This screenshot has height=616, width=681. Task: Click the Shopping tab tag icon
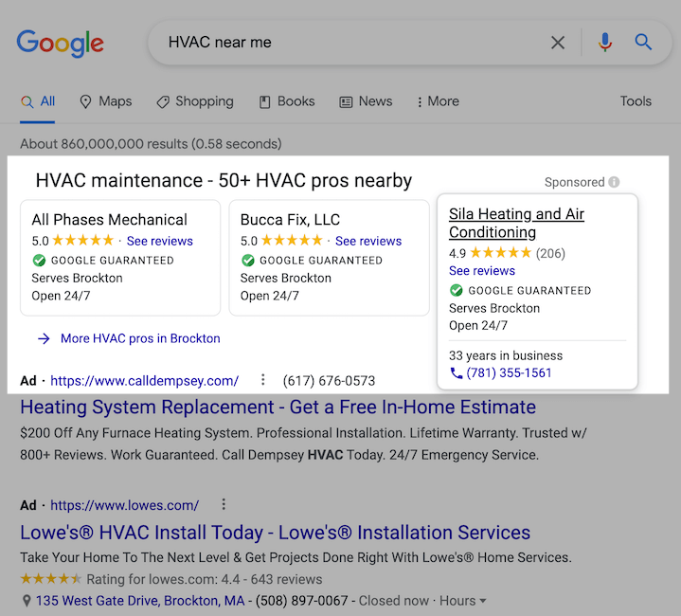pyautogui.click(x=163, y=102)
